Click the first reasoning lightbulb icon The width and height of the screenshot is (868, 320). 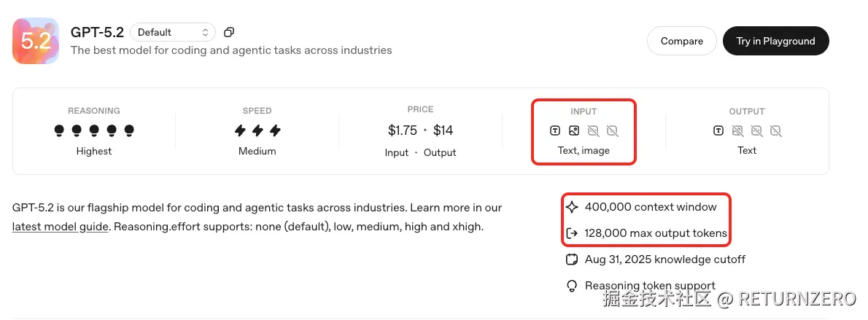coord(59,130)
